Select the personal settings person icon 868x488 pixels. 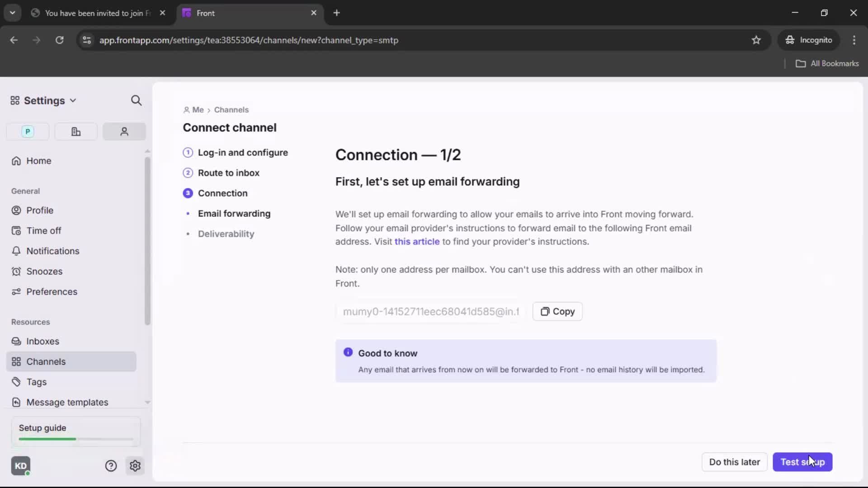pyautogui.click(x=124, y=131)
